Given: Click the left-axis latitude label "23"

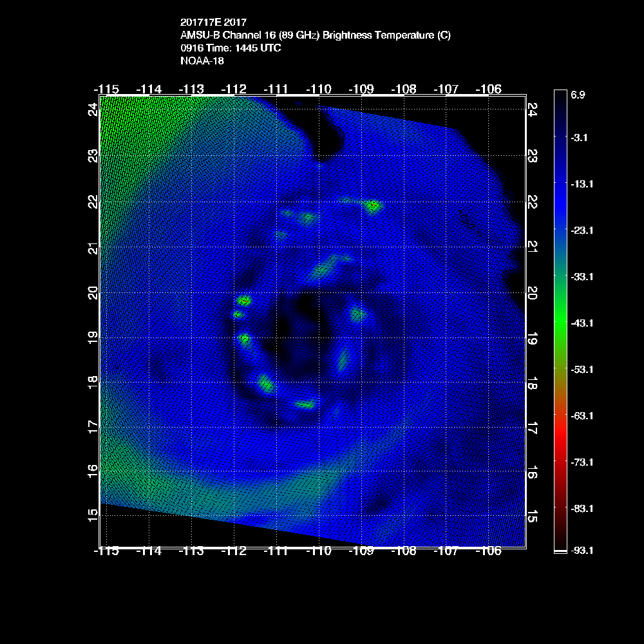Looking at the screenshot, I should click(93, 156).
